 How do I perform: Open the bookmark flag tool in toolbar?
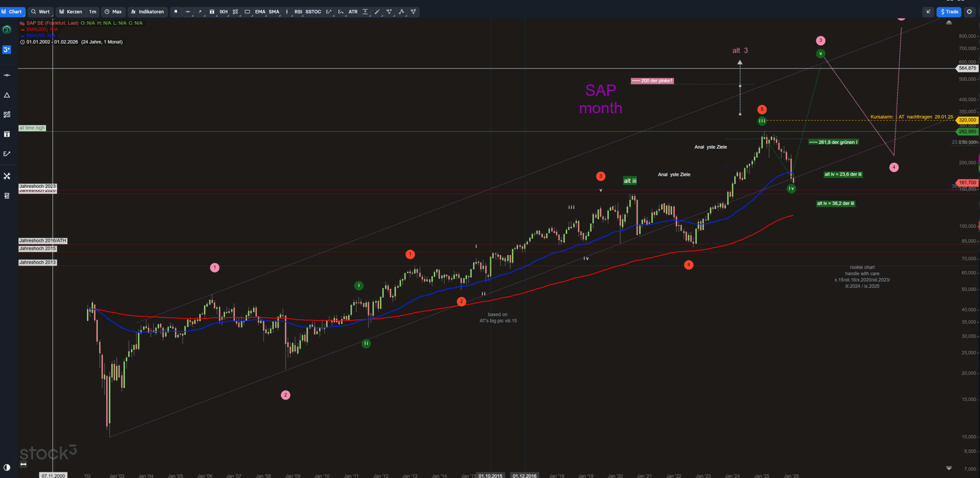point(176,12)
